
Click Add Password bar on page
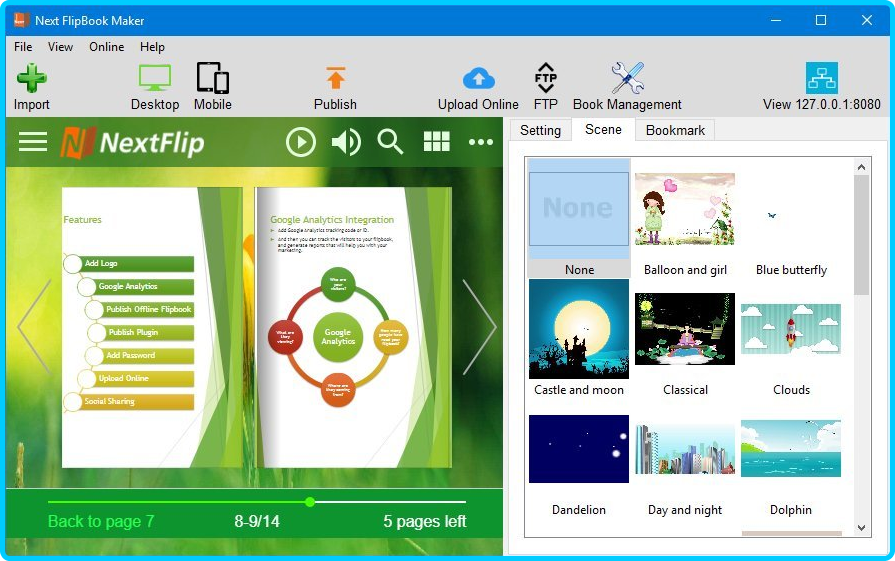[140, 356]
